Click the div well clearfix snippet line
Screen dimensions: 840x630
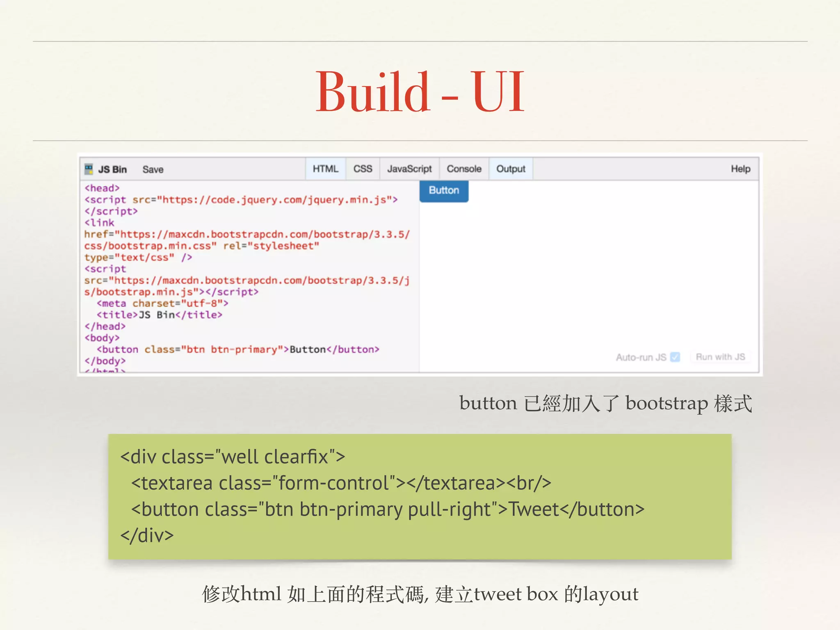(233, 457)
